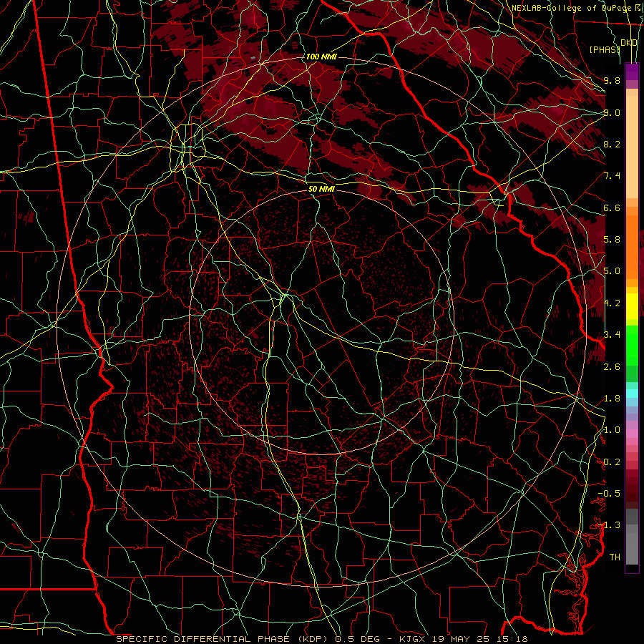Click the 8.2 value on the color scale
The height and width of the screenshot is (644, 644).
click(x=612, y=144)
